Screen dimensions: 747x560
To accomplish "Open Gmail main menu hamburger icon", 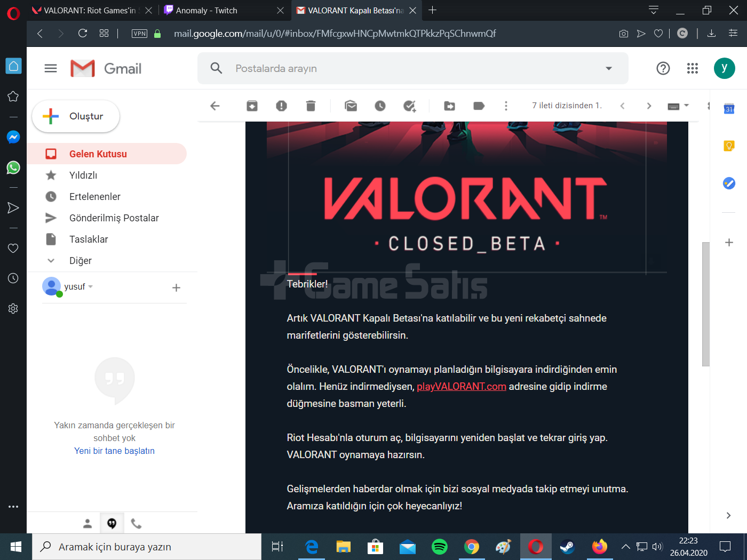I will point(51,68).
